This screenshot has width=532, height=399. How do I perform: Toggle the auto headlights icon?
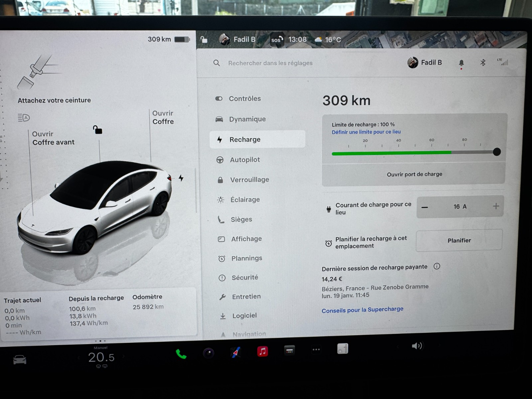pyautogui.click(x=24, y=118)
